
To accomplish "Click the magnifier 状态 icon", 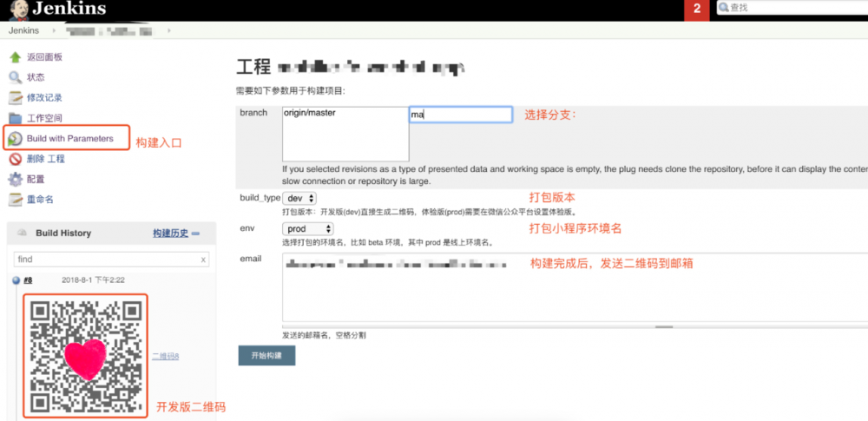I will point(16,77).
